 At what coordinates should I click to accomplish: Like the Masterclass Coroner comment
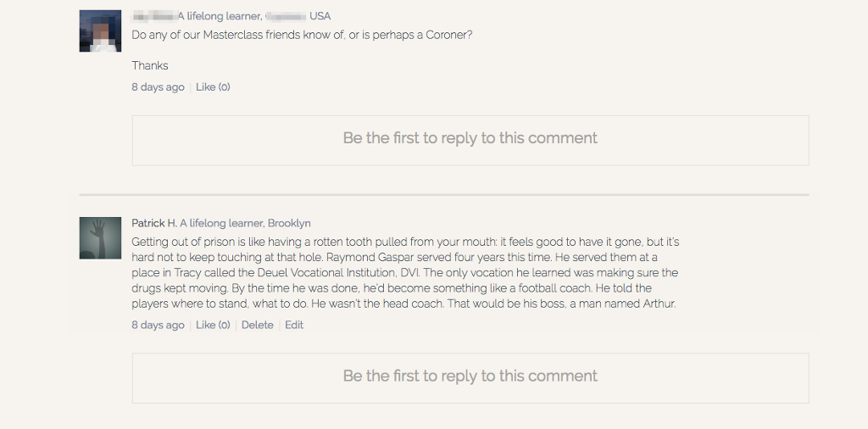point(213,86)
